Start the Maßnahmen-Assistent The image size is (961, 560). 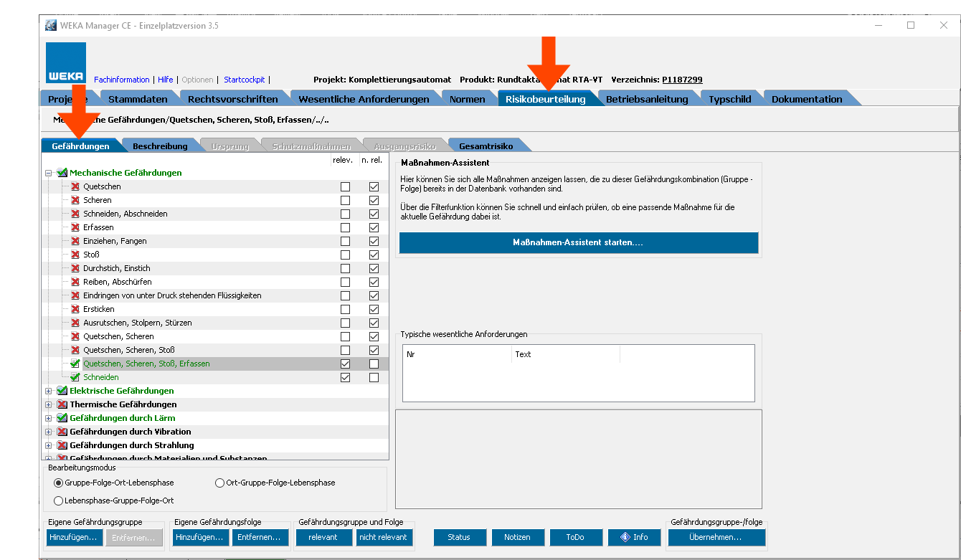click(578, 243)
